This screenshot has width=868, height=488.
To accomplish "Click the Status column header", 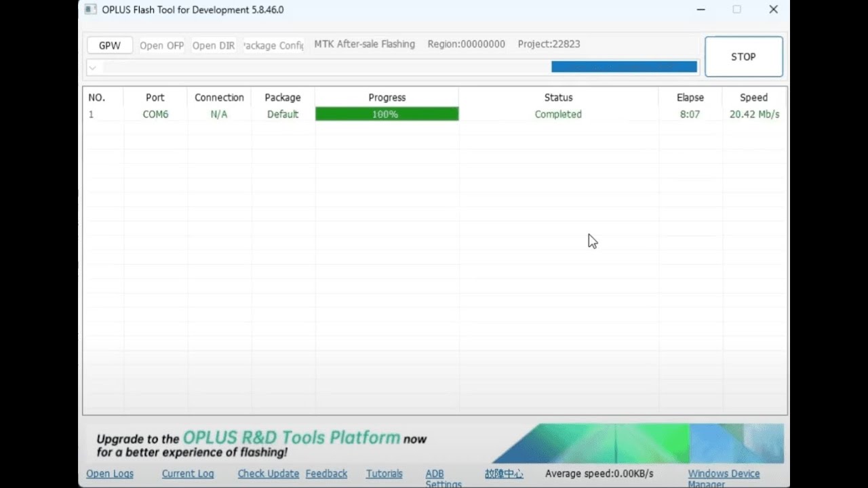I will [558, 98].
